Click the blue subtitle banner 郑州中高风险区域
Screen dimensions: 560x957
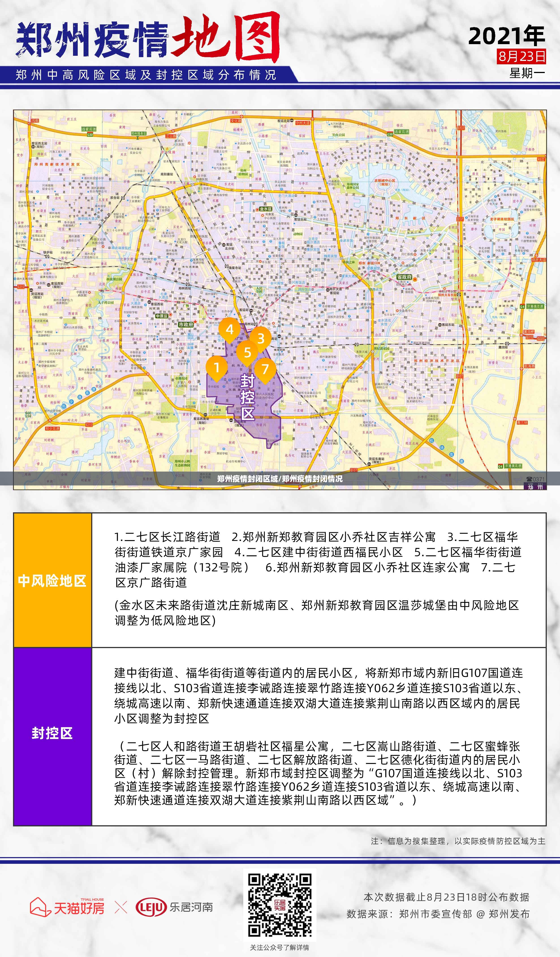pyautogui.click(x=146, y=75)
